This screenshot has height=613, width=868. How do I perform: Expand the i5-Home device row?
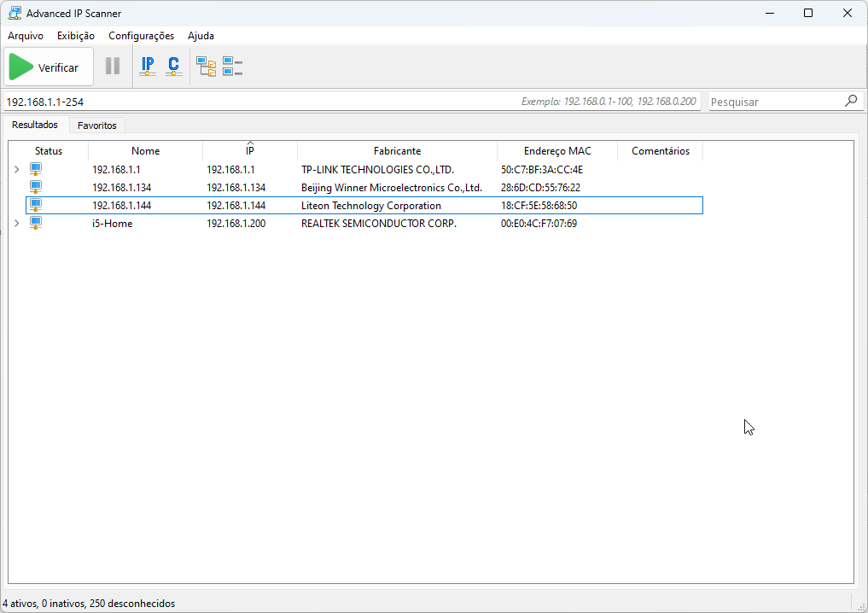pos(16,223)
